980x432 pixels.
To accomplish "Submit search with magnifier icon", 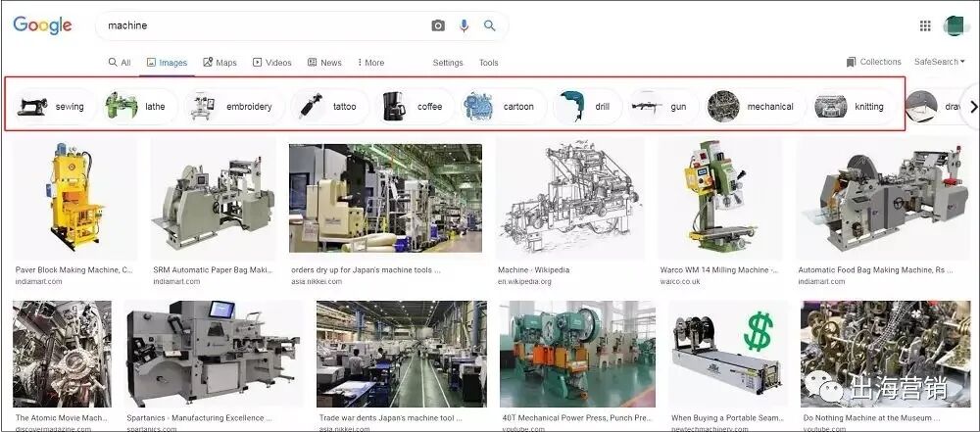I will coord(489,25).
